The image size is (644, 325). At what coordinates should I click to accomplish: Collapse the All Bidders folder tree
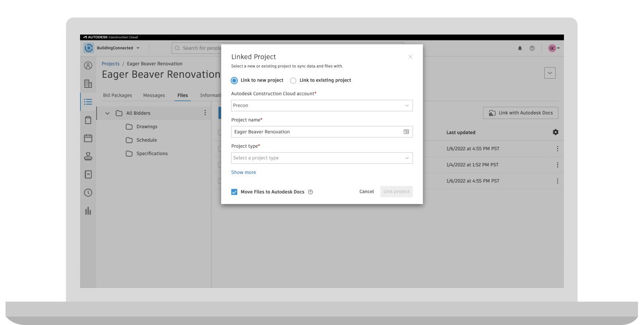click(x=108, y=113)
